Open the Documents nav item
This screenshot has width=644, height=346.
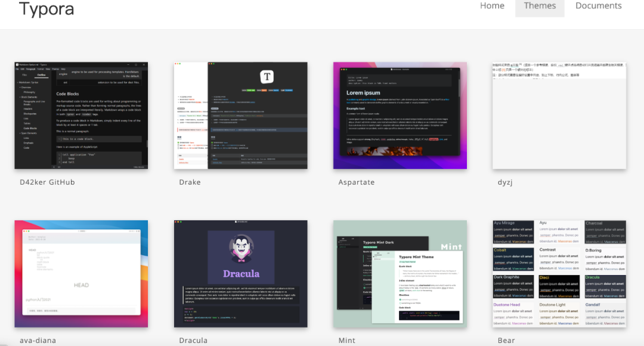(599, 6)
